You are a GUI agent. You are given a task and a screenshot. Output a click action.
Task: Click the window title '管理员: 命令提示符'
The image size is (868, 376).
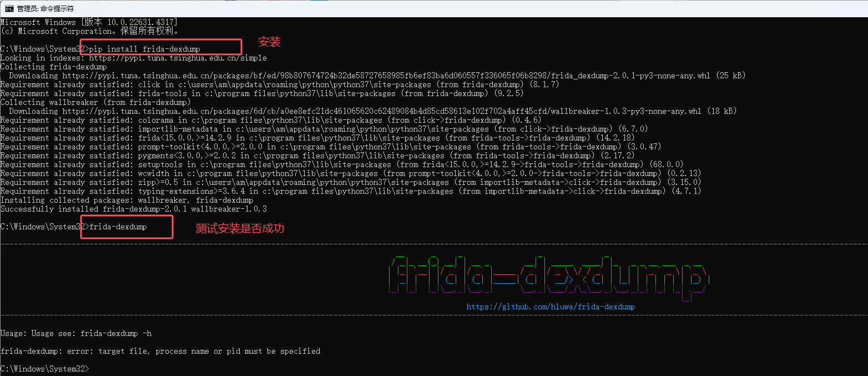(46, 9)
